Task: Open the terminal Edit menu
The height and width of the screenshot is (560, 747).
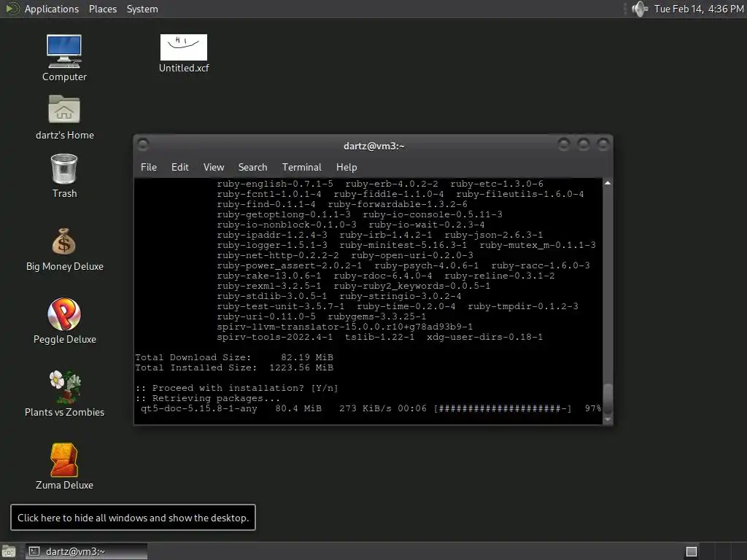Action: tap(180, 167)
